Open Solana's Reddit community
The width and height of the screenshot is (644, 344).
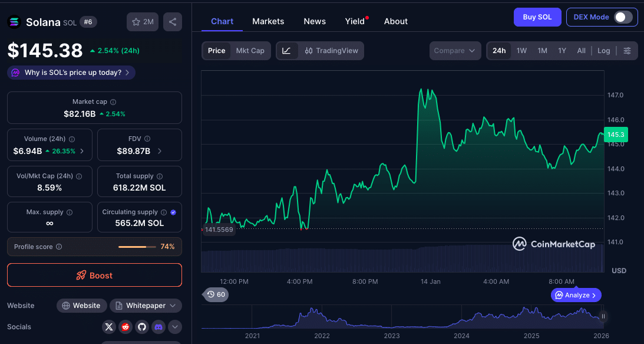[x=125, y=327]
